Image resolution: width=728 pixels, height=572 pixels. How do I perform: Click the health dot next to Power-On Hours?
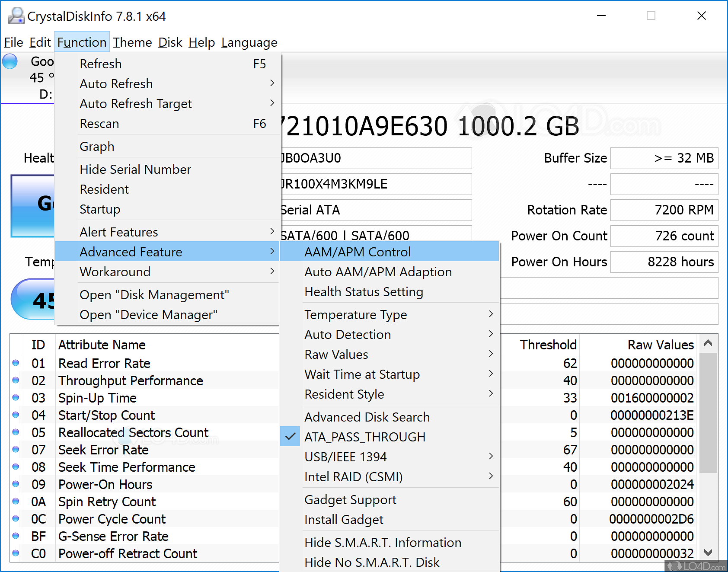(16, 484)
